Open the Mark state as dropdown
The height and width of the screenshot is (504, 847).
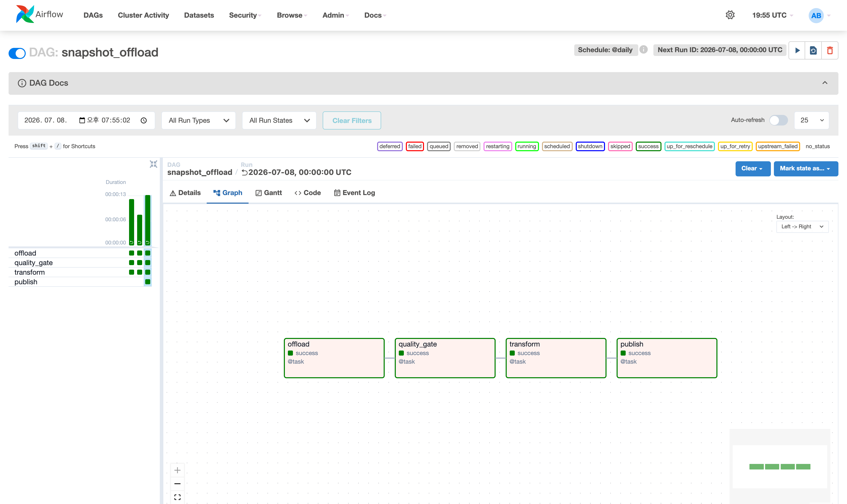[x=806, y=168]
